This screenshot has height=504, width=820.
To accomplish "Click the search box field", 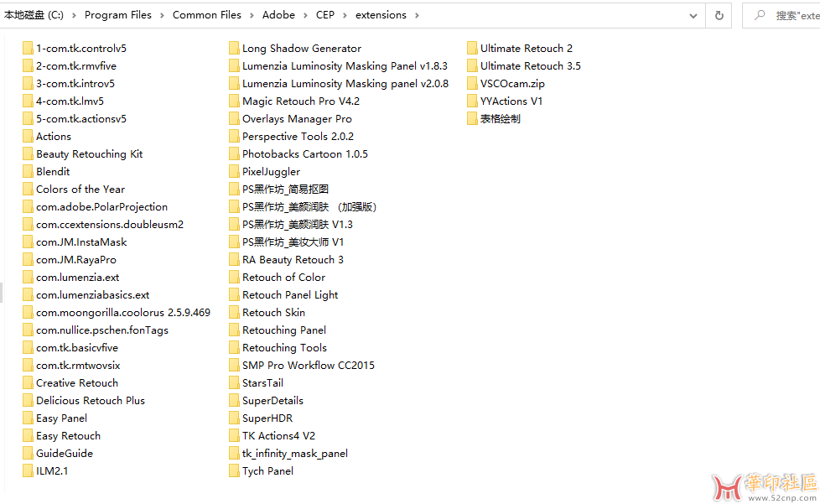I will coord(781,16).
